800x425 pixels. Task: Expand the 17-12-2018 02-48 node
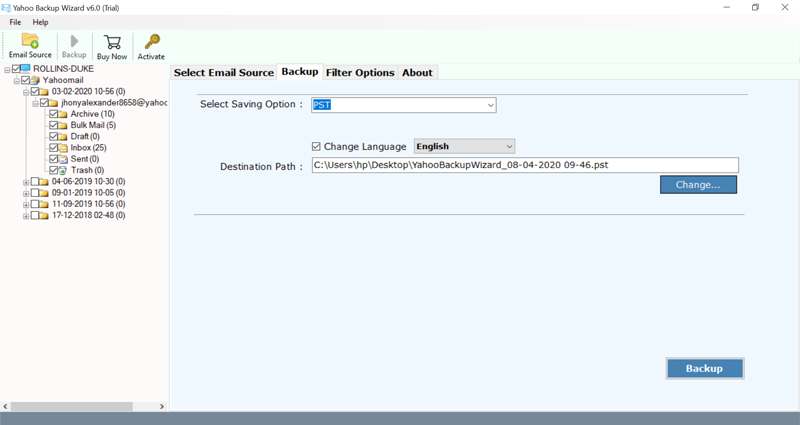tap(26, 215)
